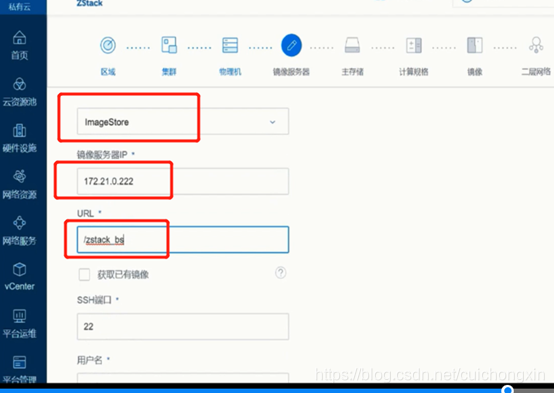Focus the URL field containing /zstack_bs
Screen dimensions: 554x393
tap(183, 240)
